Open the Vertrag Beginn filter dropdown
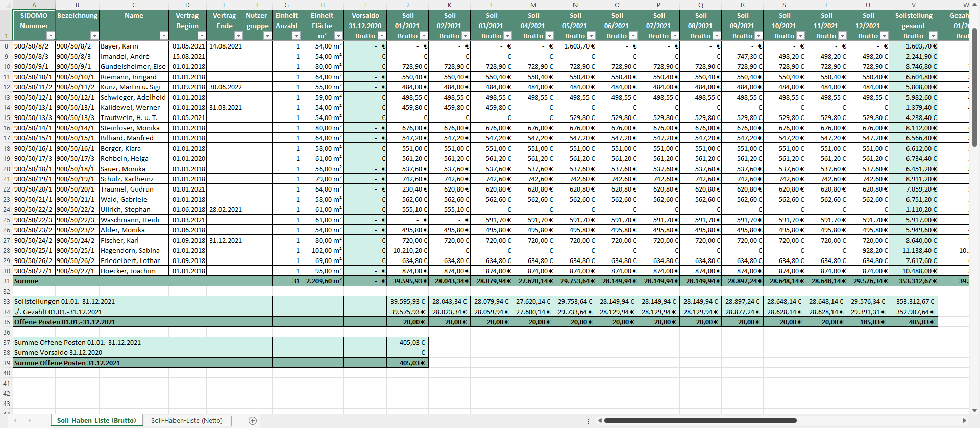 (x=202, y=36)
